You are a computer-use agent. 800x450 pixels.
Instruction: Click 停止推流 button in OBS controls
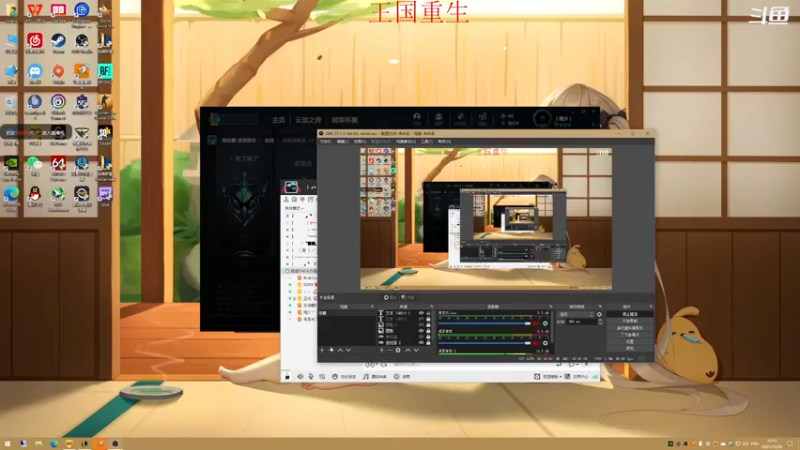click(x=630, y=314)
